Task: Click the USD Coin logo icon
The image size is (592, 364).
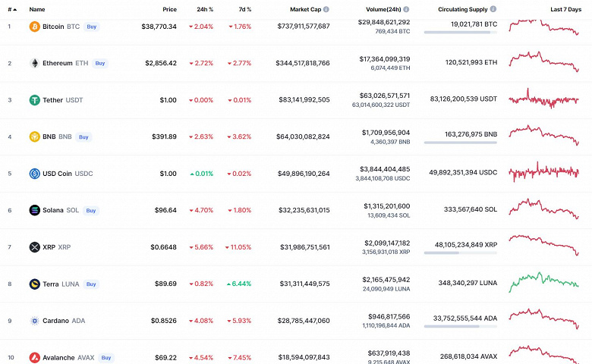Action: 34,174
